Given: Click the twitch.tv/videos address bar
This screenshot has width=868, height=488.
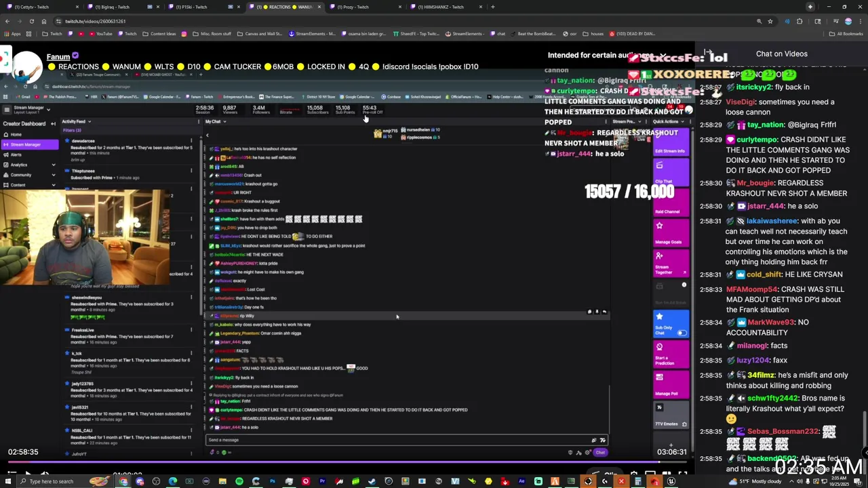Looking at the screenshot, I should tap(400, 21).
